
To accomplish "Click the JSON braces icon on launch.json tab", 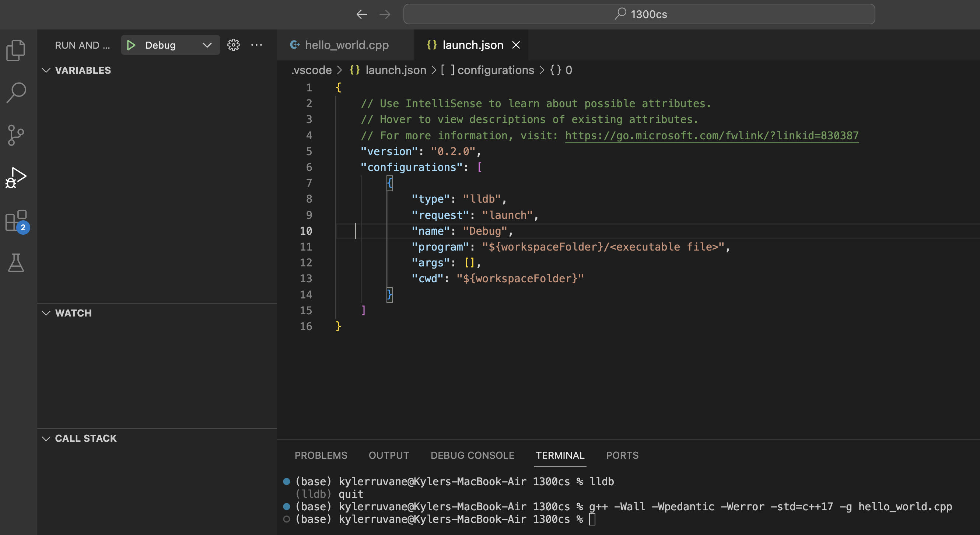I will 431,45.
